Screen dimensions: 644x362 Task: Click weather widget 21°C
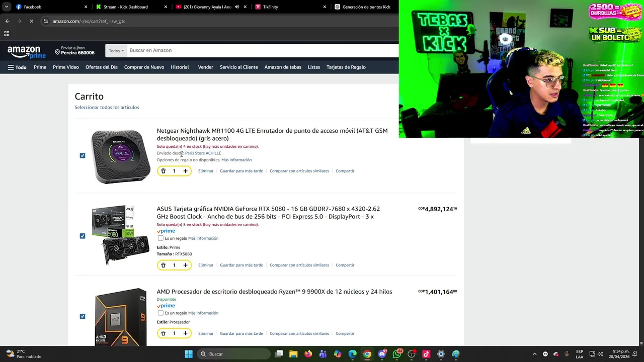pos(23,354)
